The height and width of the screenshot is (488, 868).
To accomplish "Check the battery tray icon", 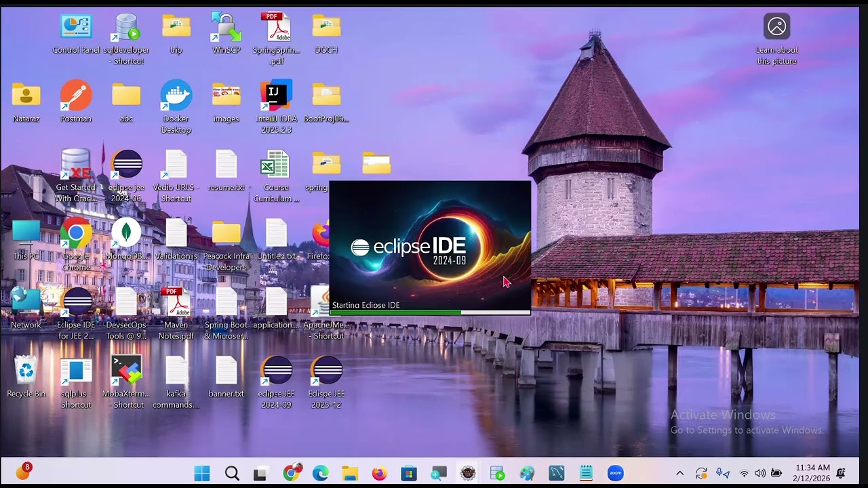I will pyautogui.click(x=776, y=473).
